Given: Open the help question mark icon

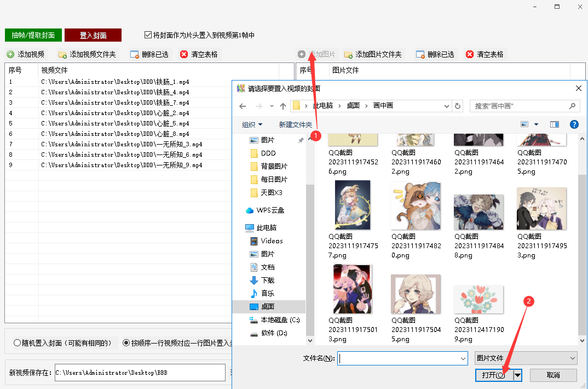Looking at the screenshot, I should (x=574, y=124).
